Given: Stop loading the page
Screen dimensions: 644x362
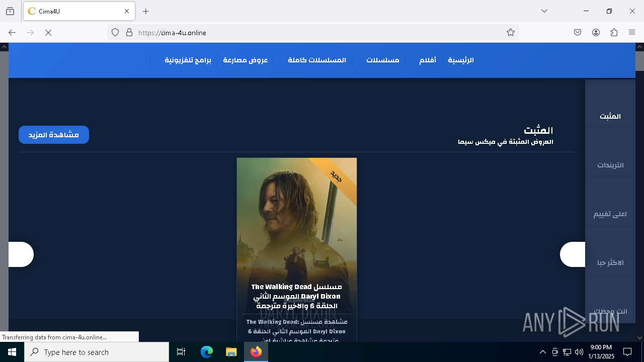Looking at the screenshot, I should tap(48, 33).
